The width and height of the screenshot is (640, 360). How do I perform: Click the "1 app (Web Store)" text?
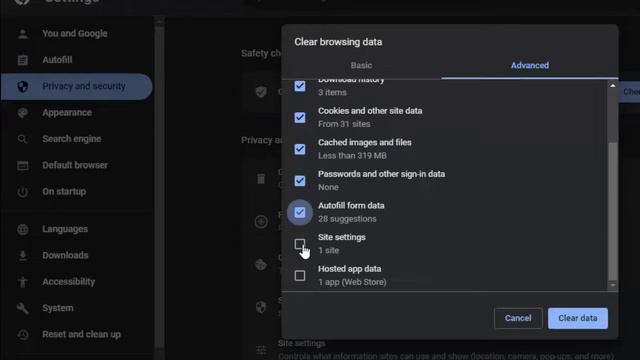pyautogui.click(x=352, y=282)
